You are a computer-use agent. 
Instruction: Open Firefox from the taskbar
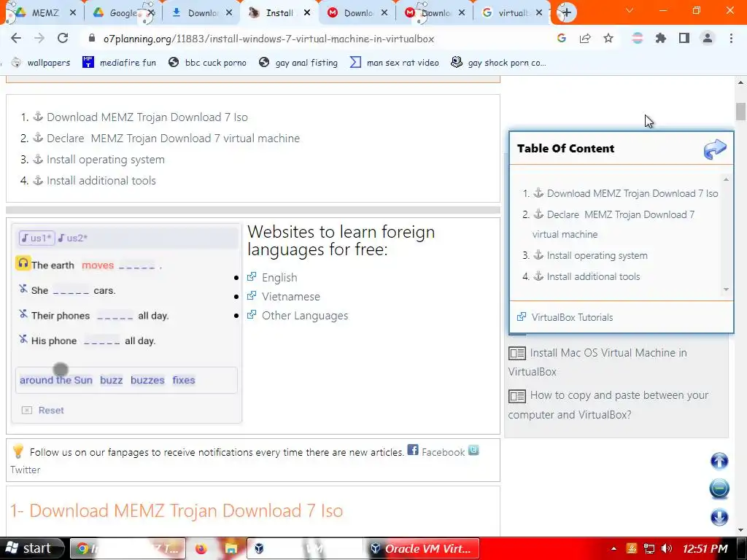pyautogui.click(x=201, y=548)
